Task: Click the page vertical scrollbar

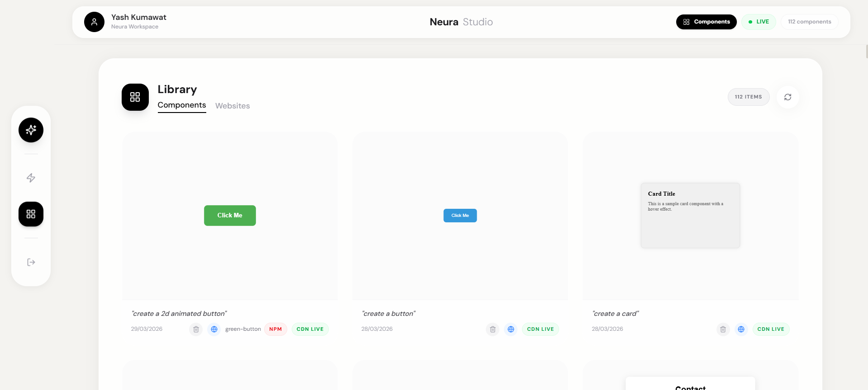Action: (x=866, y=52)
